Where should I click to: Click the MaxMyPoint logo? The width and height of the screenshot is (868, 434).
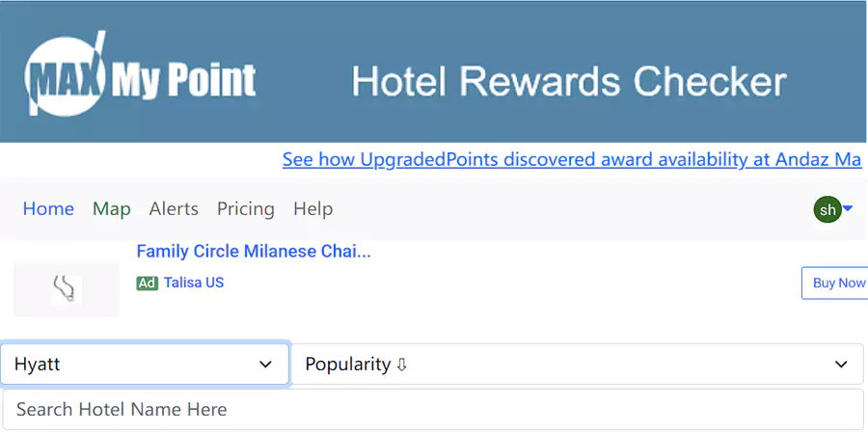[141, 76]
